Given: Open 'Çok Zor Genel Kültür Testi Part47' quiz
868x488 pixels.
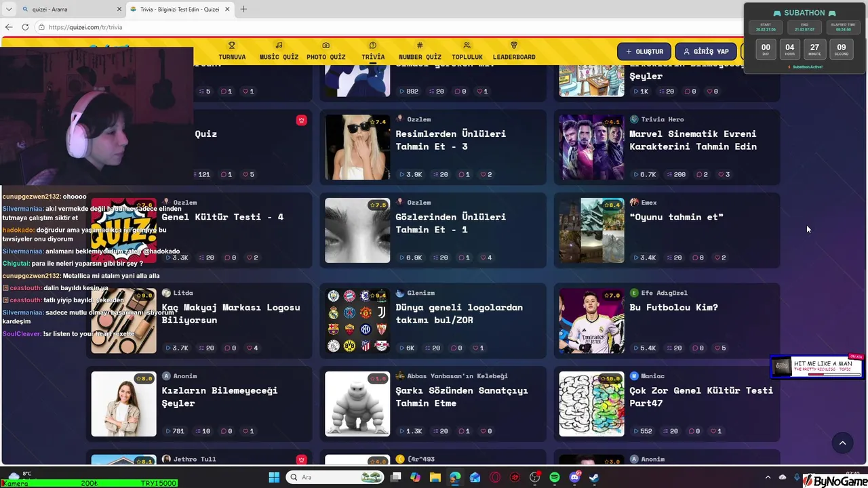Looking at the screenshot, I should tap(701, 396).
